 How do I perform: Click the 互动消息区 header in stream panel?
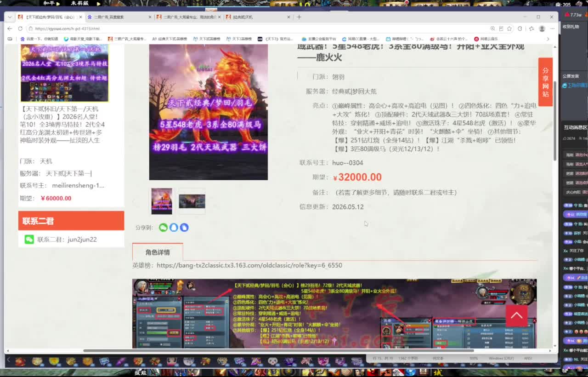coord(576,127)
